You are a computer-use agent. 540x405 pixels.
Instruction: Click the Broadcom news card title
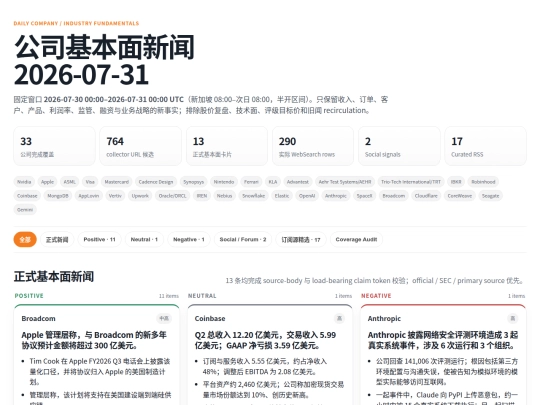(38, 319)
